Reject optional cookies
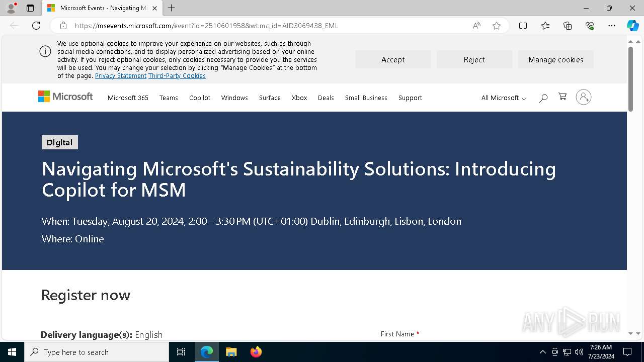This screenshot has height=362, width=644. tap(474, 59)
